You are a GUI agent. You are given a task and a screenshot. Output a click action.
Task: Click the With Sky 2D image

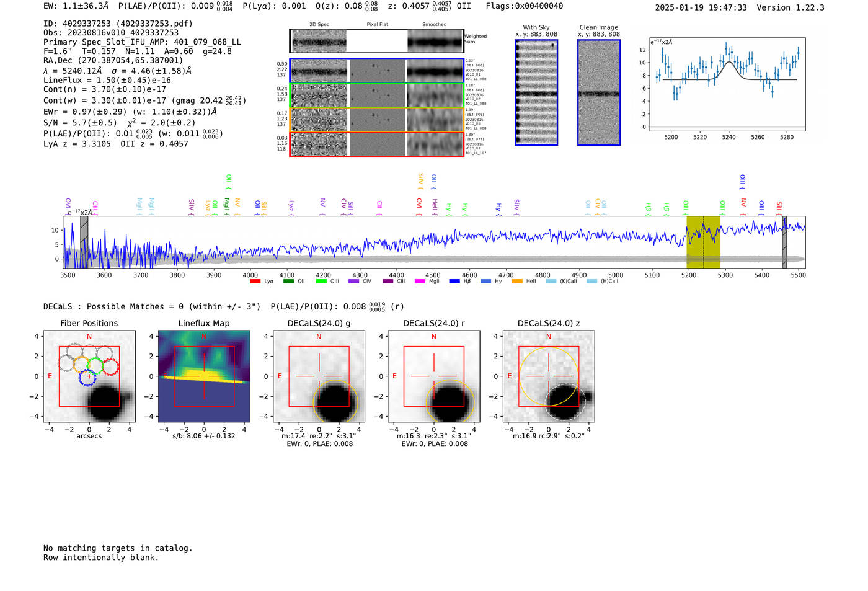pos(536,92)
